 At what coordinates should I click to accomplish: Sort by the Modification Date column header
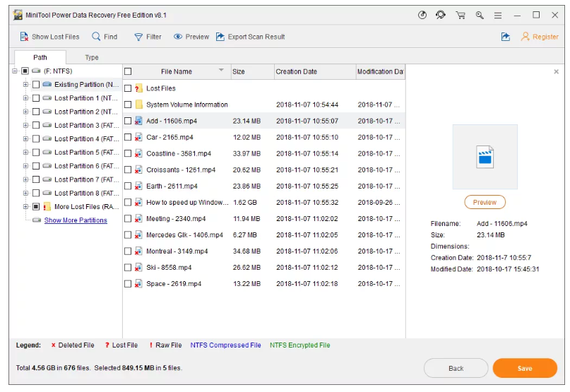[x=380, y=71]
